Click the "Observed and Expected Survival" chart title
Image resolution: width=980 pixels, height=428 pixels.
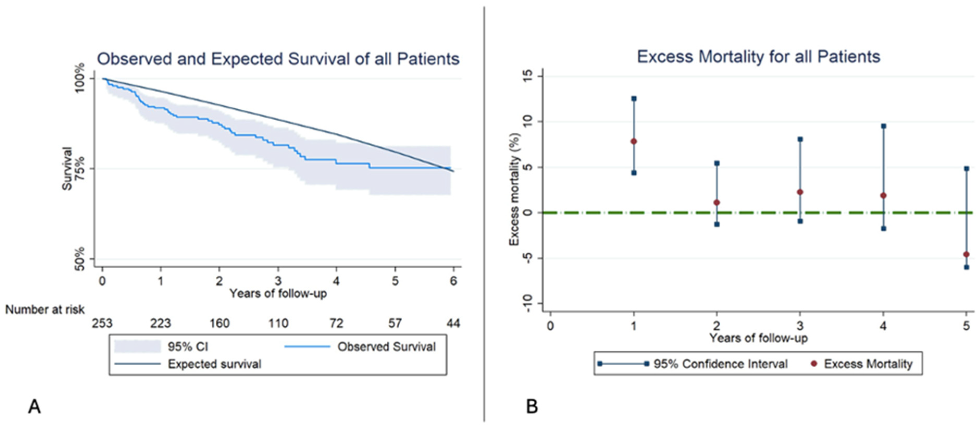point(278,59)
